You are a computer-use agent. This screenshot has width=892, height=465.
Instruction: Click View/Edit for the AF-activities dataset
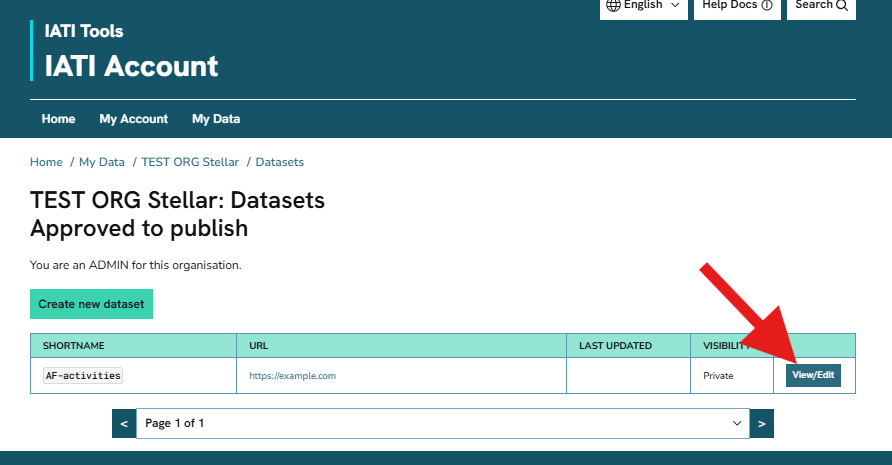point(812,375)
